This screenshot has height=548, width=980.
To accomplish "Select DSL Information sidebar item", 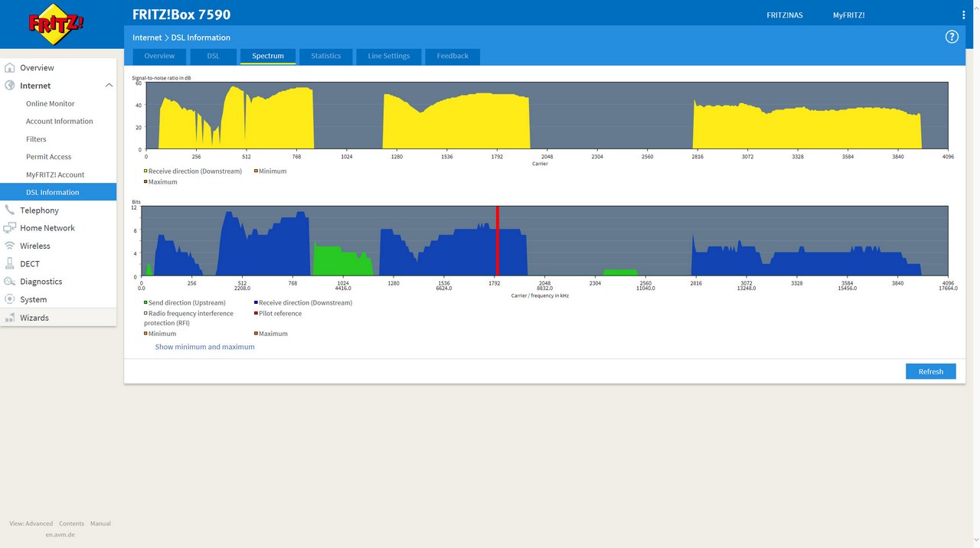I will coord(58,192).
